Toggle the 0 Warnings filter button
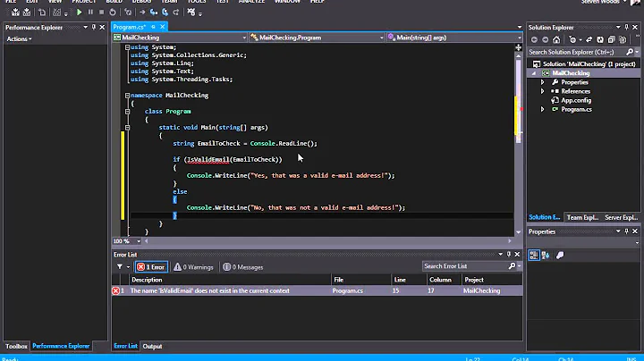Screen dimensions: 644x361 [x=193, y=267]
